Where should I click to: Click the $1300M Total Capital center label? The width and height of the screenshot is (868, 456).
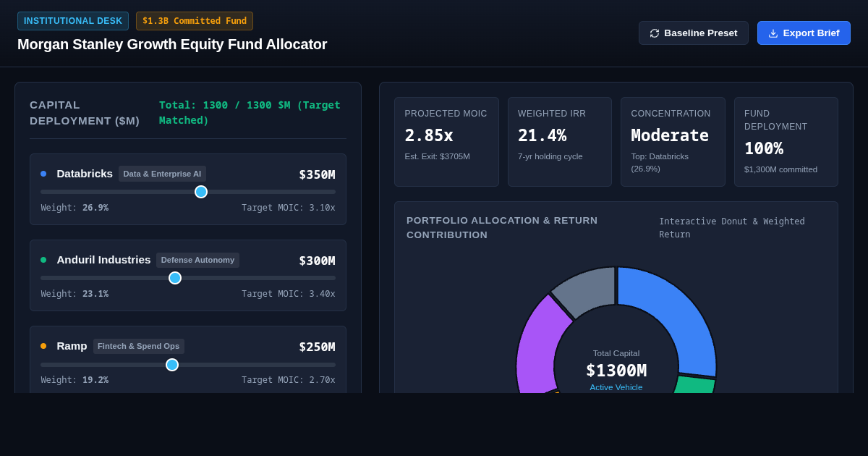(616, 371)
